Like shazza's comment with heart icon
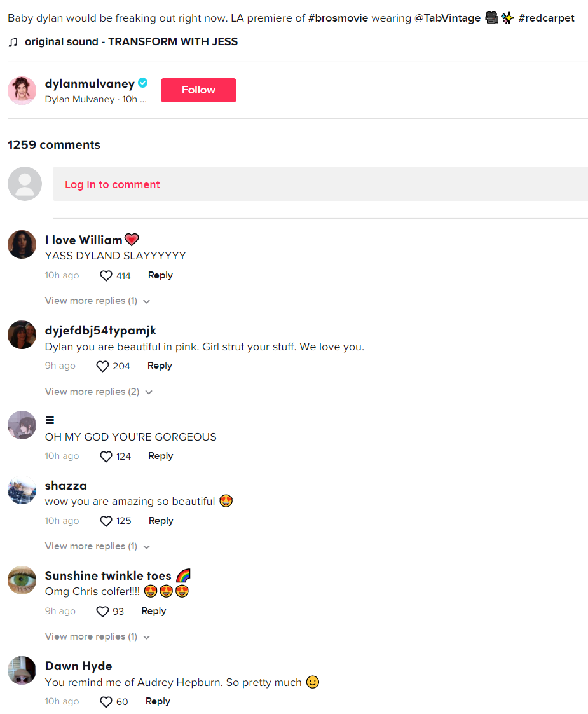The height and width of the screenshot is (714, 588). [106, 521]
